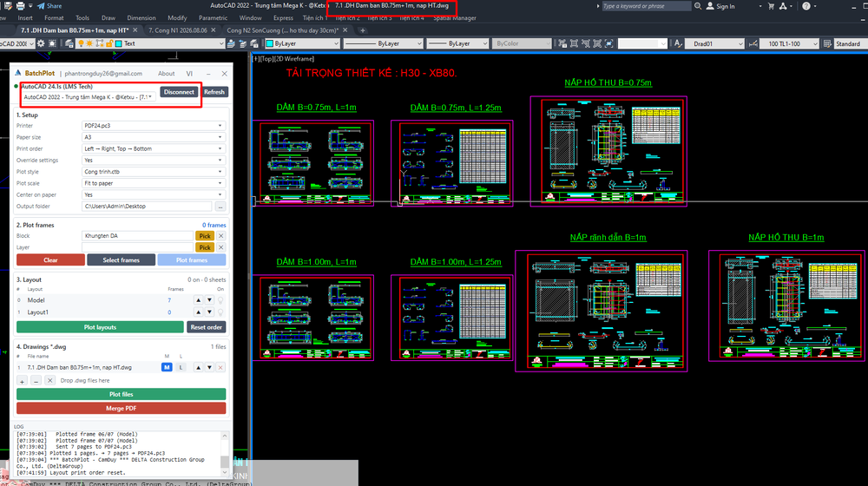Screen dimensions: 868x486
Task: Switch BatchPlot language with the VI button
Action: tap(189, 74)
